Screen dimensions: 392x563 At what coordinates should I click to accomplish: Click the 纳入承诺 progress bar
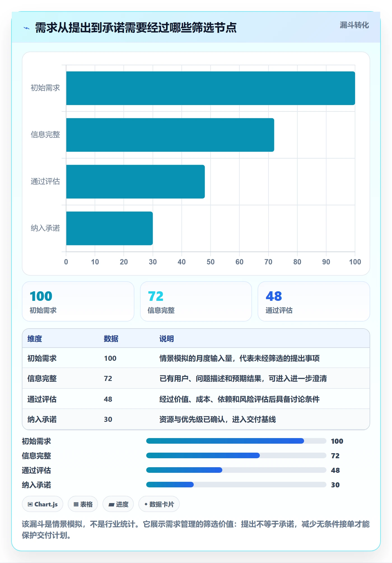[236, 485]
